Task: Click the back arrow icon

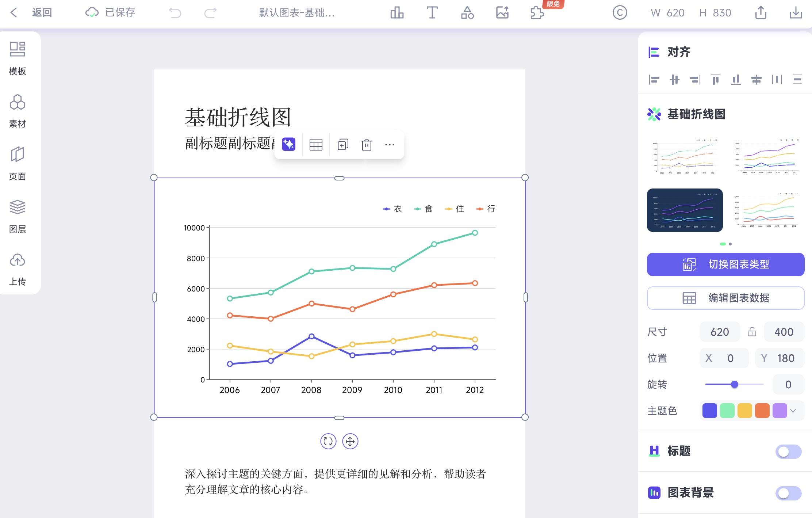Action: [x=14, y=13]
